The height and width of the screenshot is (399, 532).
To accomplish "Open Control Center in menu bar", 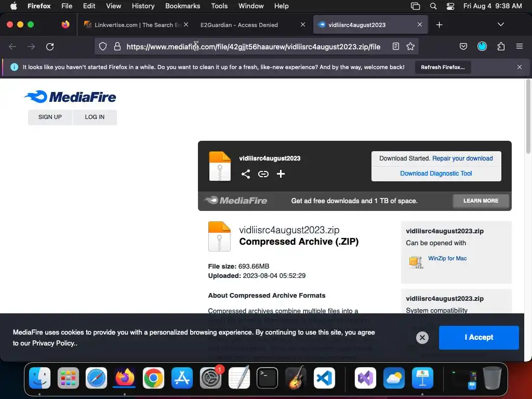I will [450, 6].
